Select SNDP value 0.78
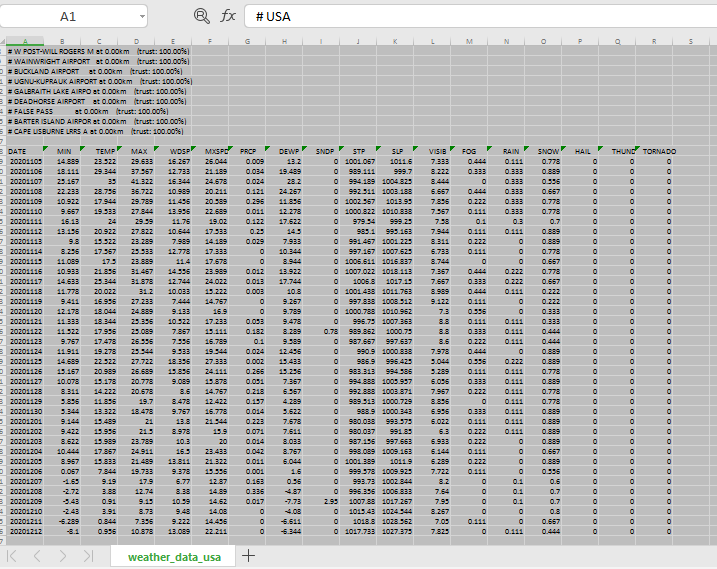 [x=321, y=331]
